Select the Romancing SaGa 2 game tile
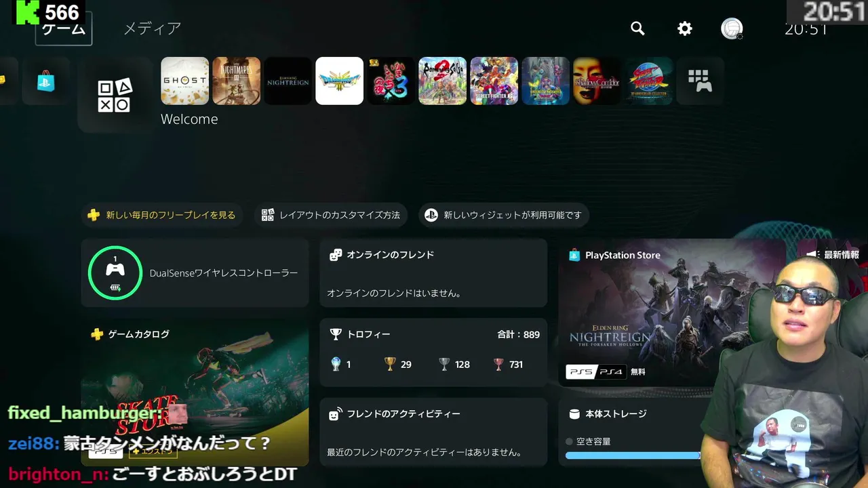Image resolution: width=868 pixels, height=488 pixels. click(442, 81)
